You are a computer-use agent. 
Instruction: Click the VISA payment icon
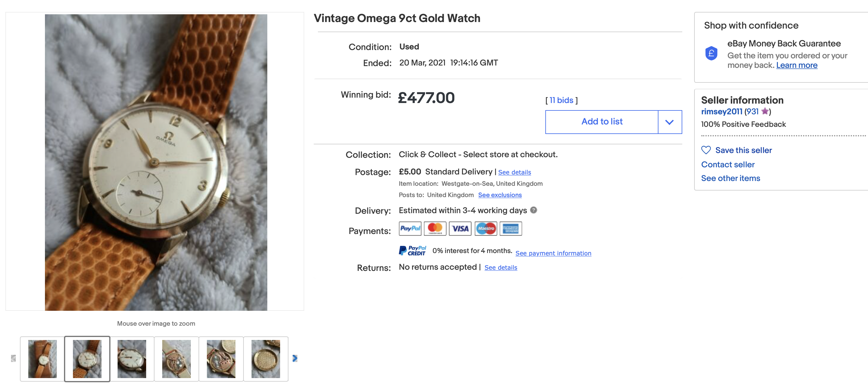pos(460,229)
